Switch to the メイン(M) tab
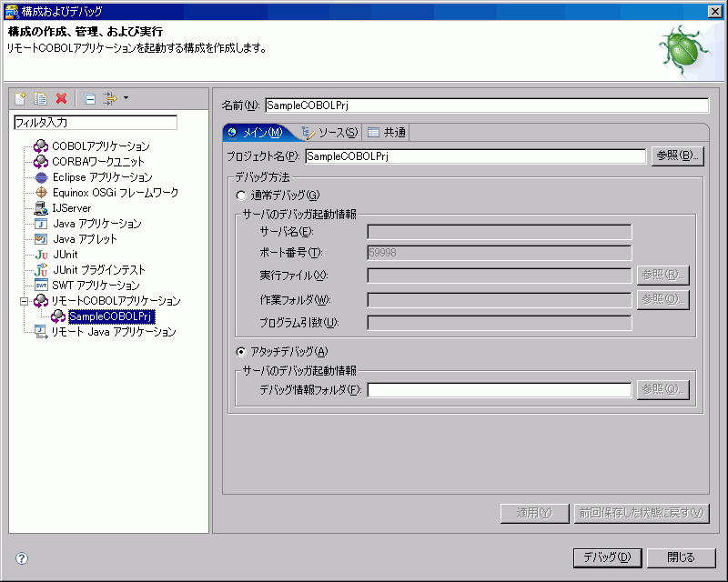Viewport: 728px width, 582px height. [258, 133]
